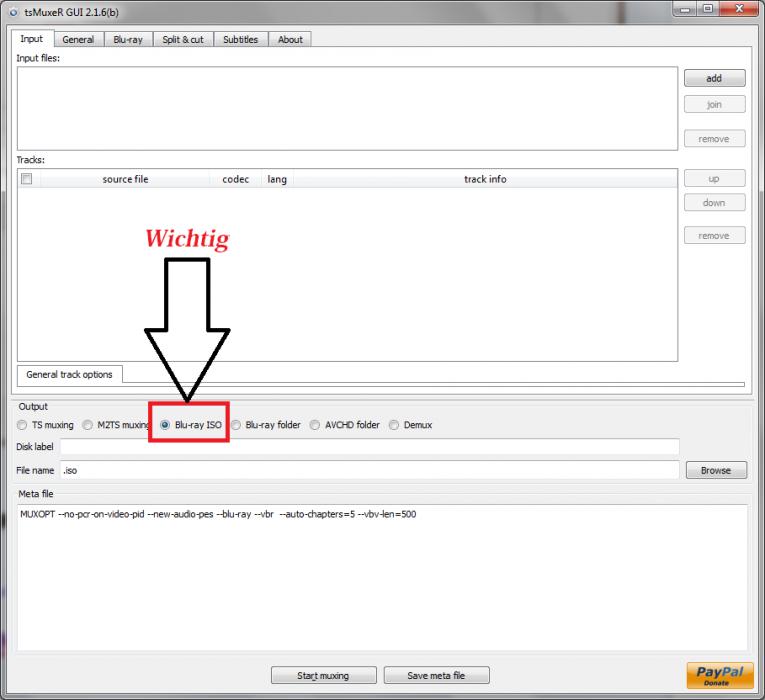Open the Split & cut tab
The width and height of the screenshot is (765, 700).
(183, 39)
